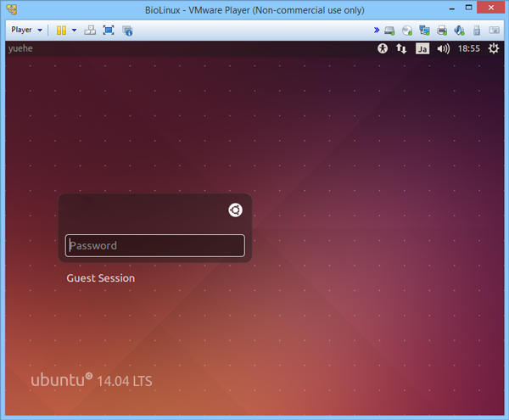Open the accessibility menu in Ubuntu panel
This screenshot has width=509, height=420.
tap(383, 48)
